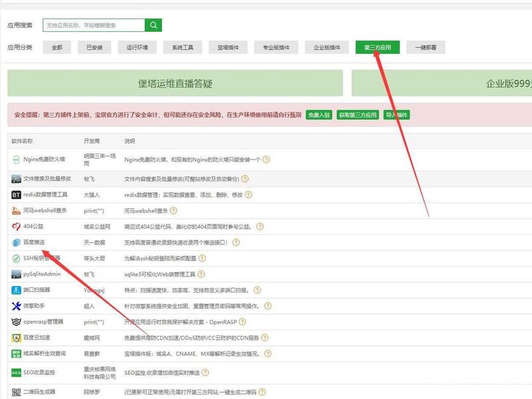The height and width of the screenshot is (399, 532).
Task: Open help icon for 百度云加速 CDN description
Action: click(x=265, y=338)
